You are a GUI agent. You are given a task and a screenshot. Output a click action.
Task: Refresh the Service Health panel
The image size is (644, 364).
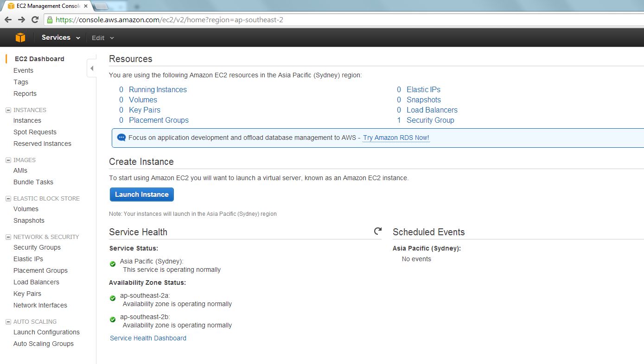(x=378, y=231)
